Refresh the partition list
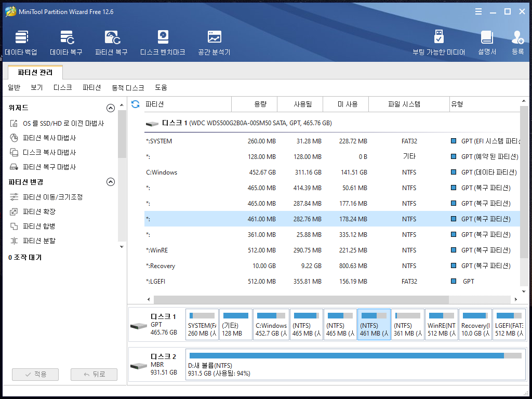Image resolution: width=532 pixels, height=399 pixels. [136, 104]
